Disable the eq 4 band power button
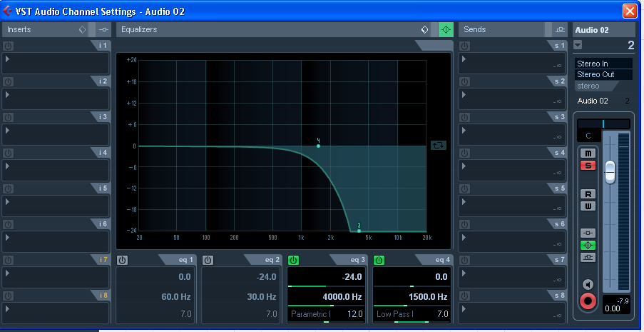 pos(379,260)
